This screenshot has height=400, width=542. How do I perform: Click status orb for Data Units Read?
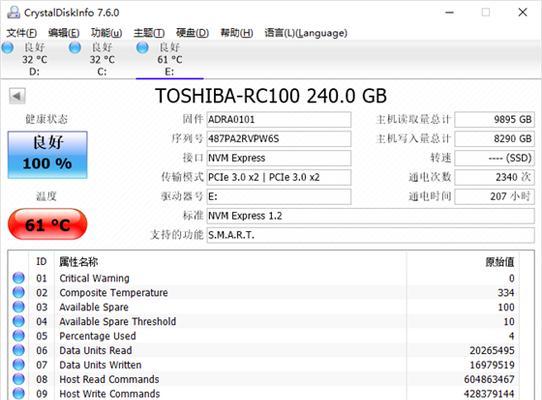19,350
